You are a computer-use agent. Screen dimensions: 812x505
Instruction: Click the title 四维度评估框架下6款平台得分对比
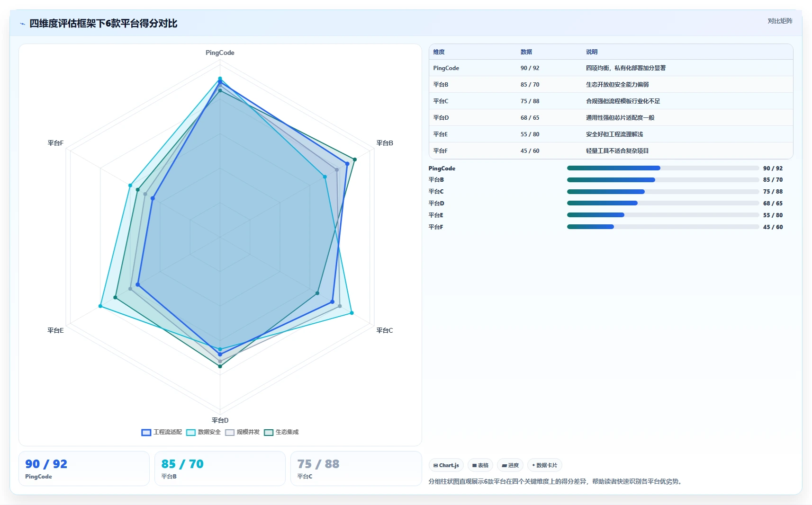click(x=103, y=24)
